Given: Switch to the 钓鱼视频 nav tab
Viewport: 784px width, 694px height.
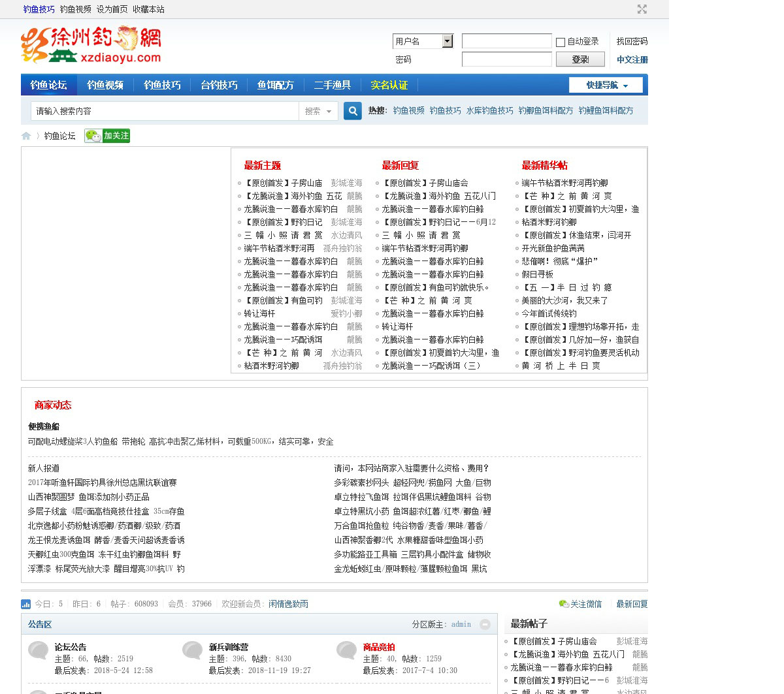Looking at the screenshot, I should coord(105,85).
